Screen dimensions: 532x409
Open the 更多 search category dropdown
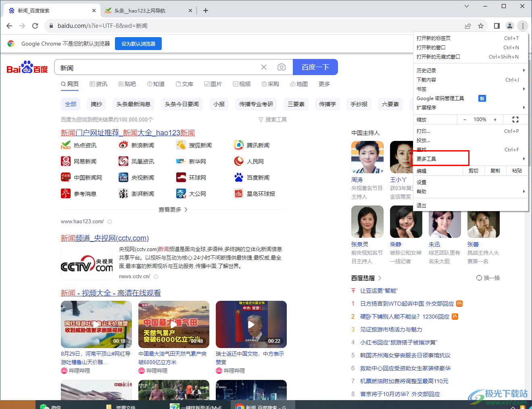pyautogui.click(x=324, y=84)
